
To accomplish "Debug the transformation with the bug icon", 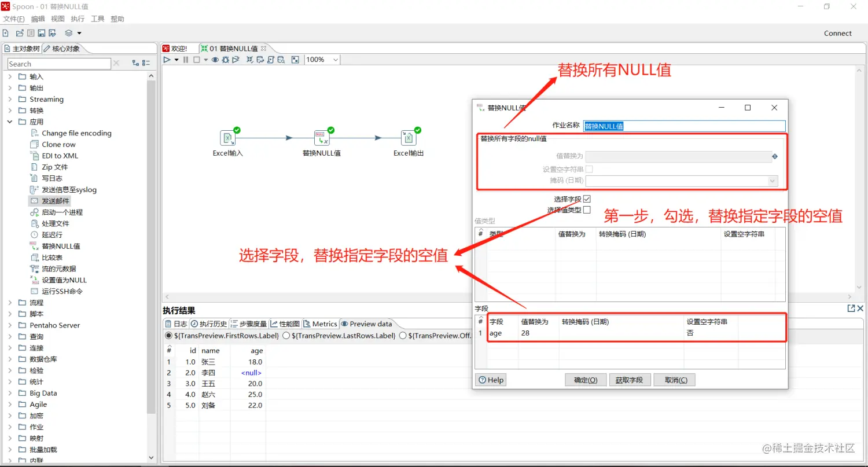I will 226,60.
